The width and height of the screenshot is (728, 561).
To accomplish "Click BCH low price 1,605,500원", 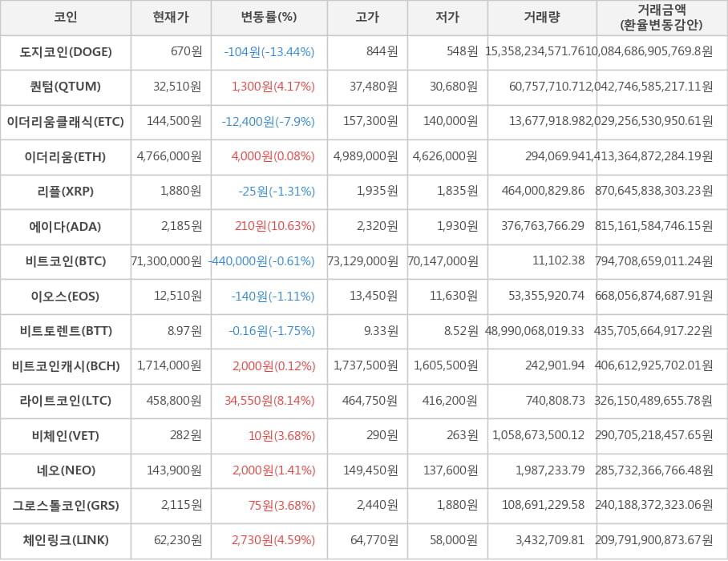I will click(x=446, y=365).
